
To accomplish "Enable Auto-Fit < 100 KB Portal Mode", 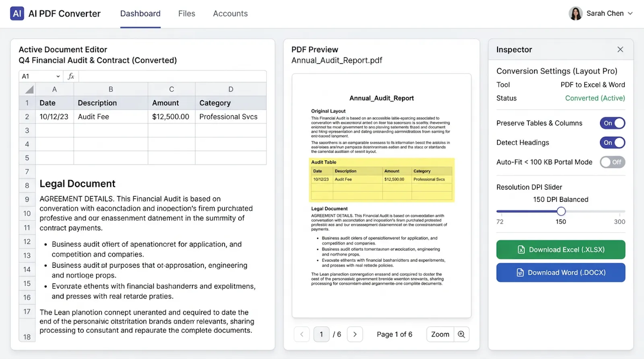I will tap(612, 162).
